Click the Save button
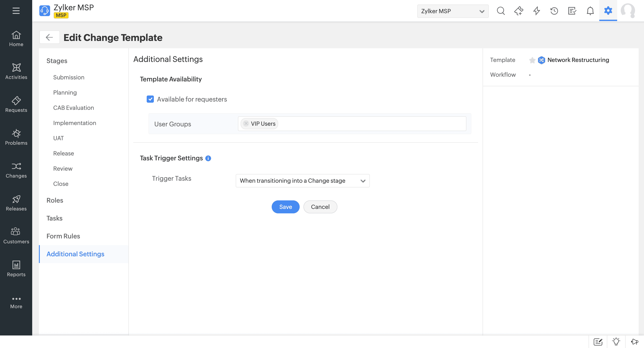 [285, 207]
